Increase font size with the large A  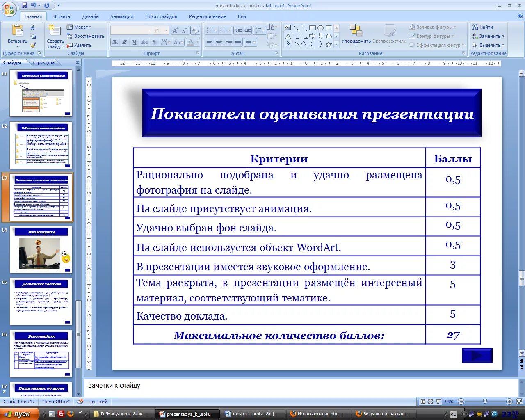click(175, 30)
